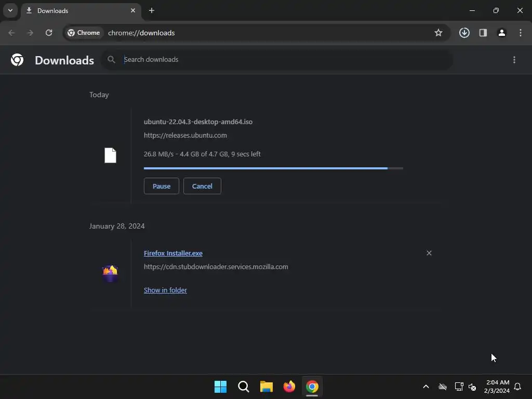Click the Chrome site info chip
Image resolution: width=532 pixels, height=399 pixels.
point(84,33)
